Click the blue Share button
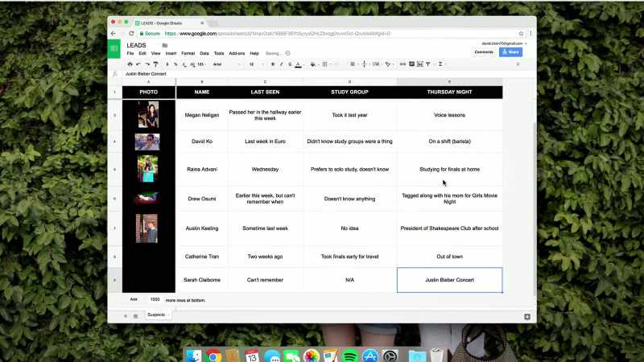The image size is (644, 362). coord(510,52)
